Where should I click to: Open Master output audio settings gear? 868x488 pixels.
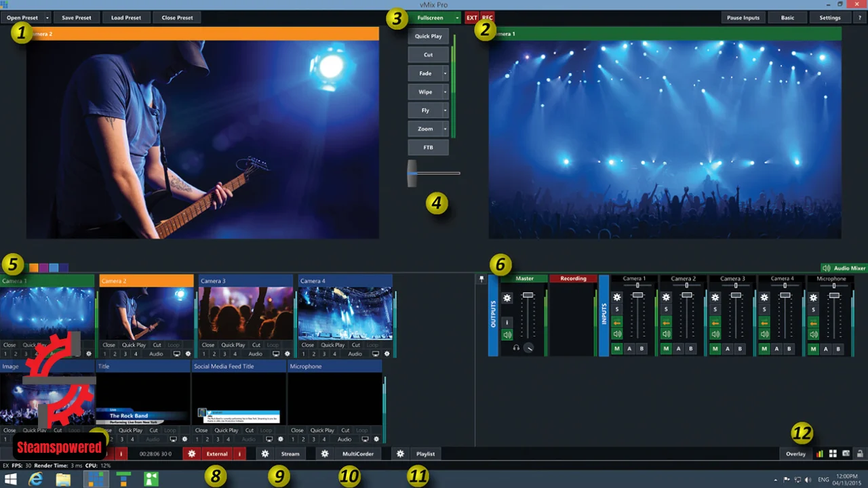(x=507, y=298)
